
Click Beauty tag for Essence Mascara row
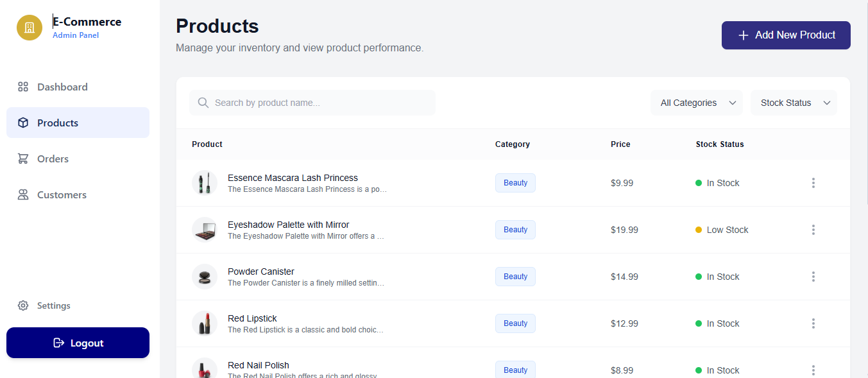515,183
